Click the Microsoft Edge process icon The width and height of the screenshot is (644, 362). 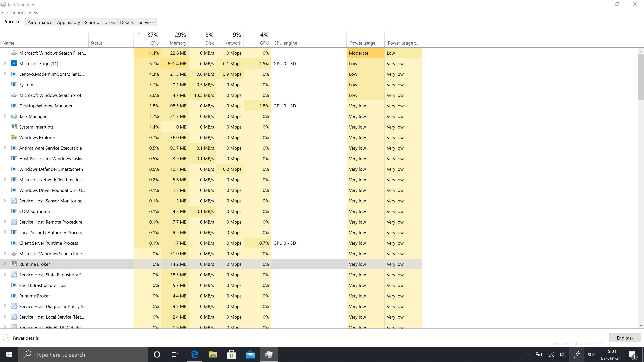pyautogui.click(x=14, y=64)
